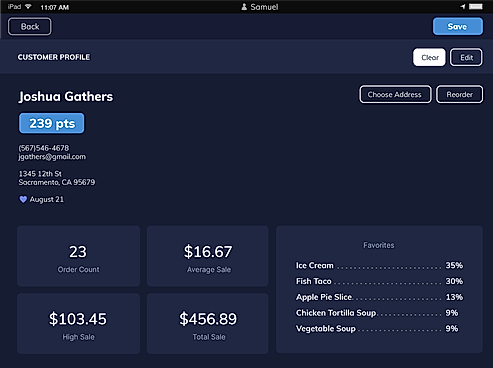493x368 pixels.
Task: Tap the 239 pts loyalty badge
Action: tap(52, 123)
